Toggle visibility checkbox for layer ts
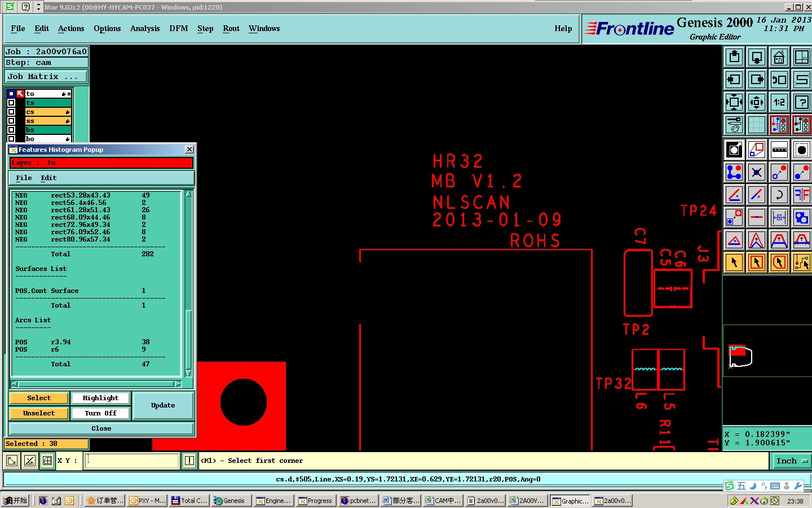The image size is (812, 508). [11, 103]
